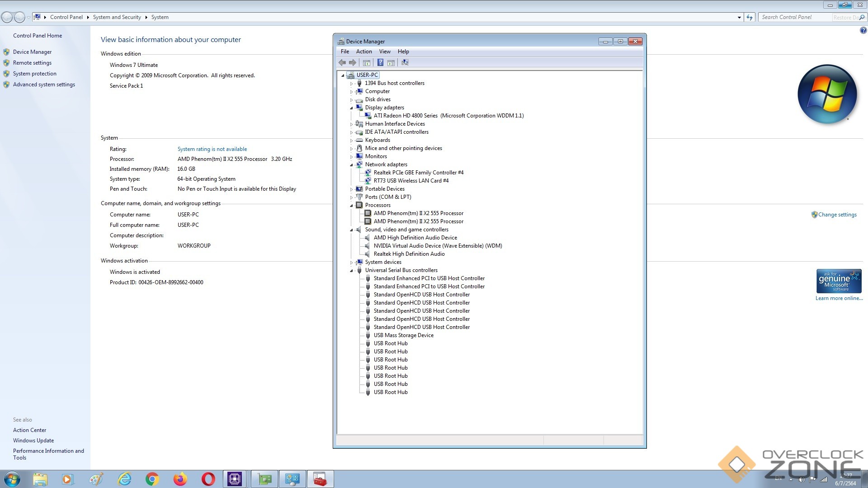The image size is (868, 488).
Task: Open Google Chrome from the taskbar
Action: [x=152, y=479]
